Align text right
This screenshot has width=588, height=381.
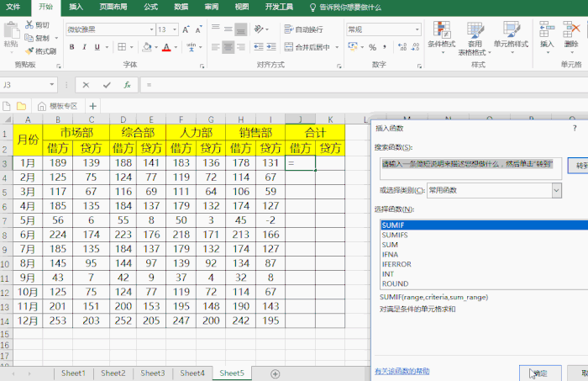[241, 47]
